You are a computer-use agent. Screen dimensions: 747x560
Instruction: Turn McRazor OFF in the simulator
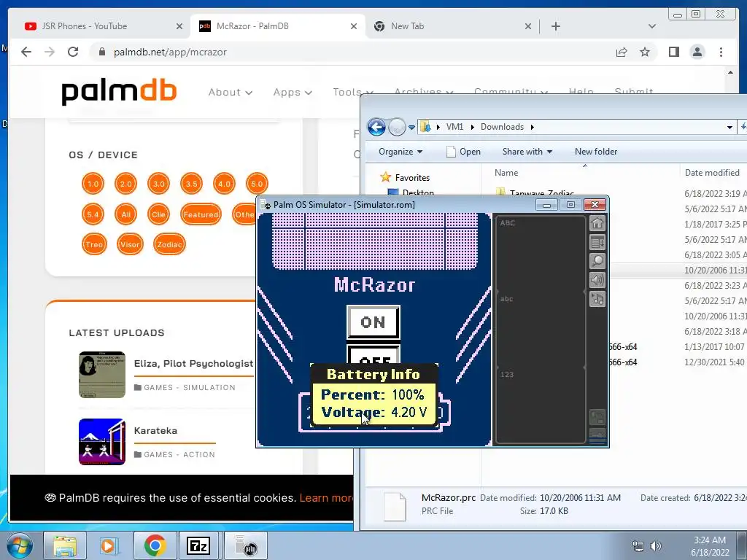(373, 355)
